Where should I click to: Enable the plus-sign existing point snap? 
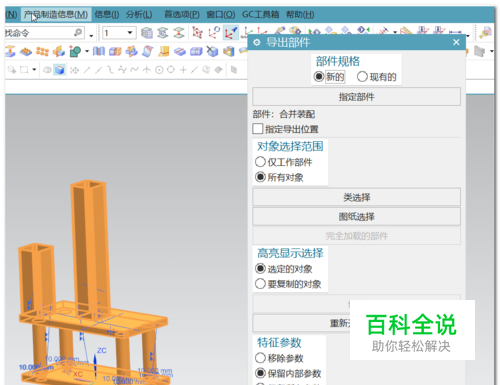pos(183,70)
